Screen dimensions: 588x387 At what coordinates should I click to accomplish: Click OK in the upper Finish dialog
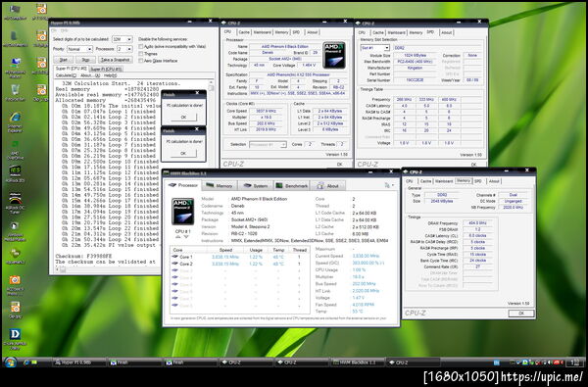coord(183,117)
